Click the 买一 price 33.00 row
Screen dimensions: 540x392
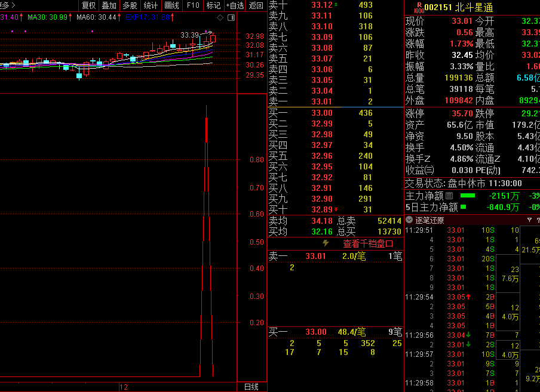[322, 113]
